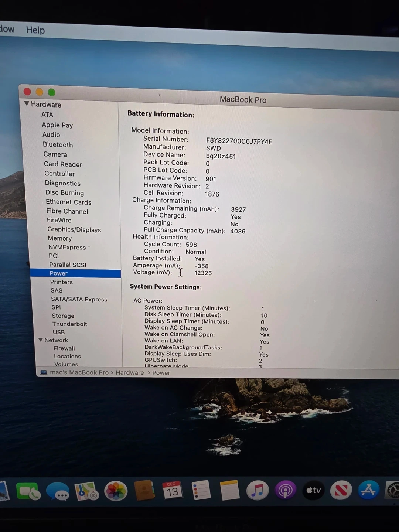Open the Photos app icon

click(116, 491)
